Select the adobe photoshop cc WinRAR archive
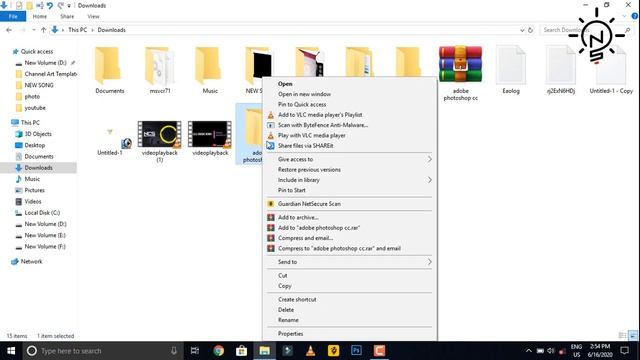The image size is (640, 360). (x=460, y=64)
